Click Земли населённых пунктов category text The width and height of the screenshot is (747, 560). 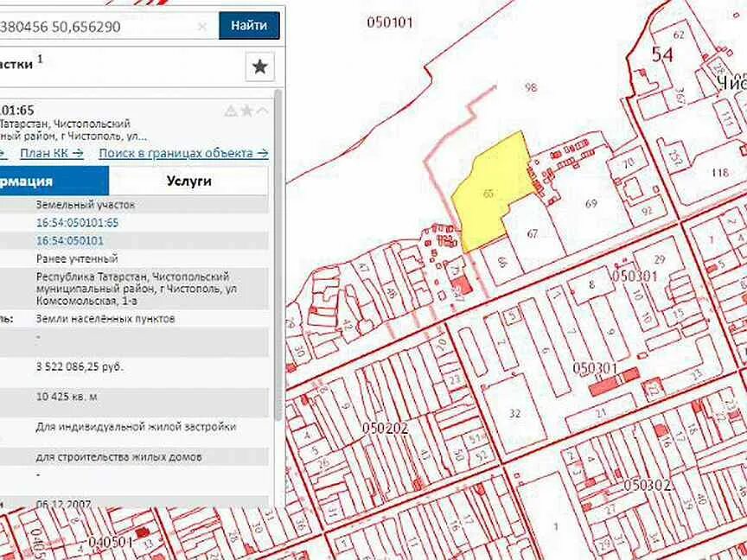point(105,319)
